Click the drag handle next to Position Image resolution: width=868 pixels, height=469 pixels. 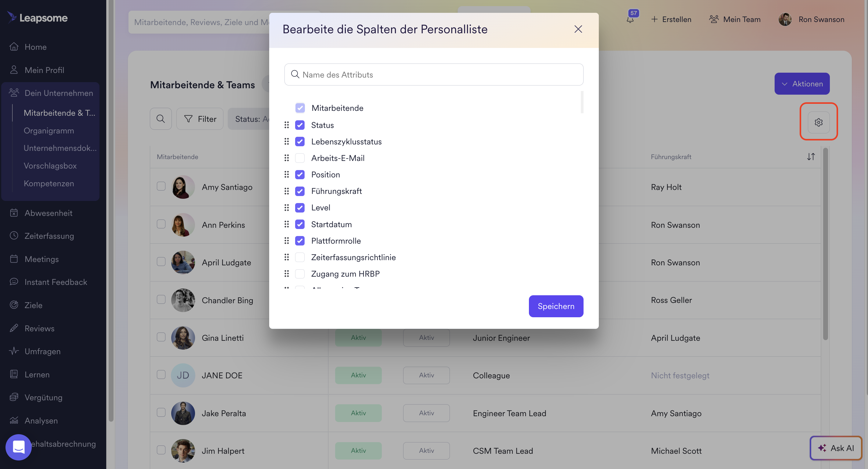coord(286,174)
